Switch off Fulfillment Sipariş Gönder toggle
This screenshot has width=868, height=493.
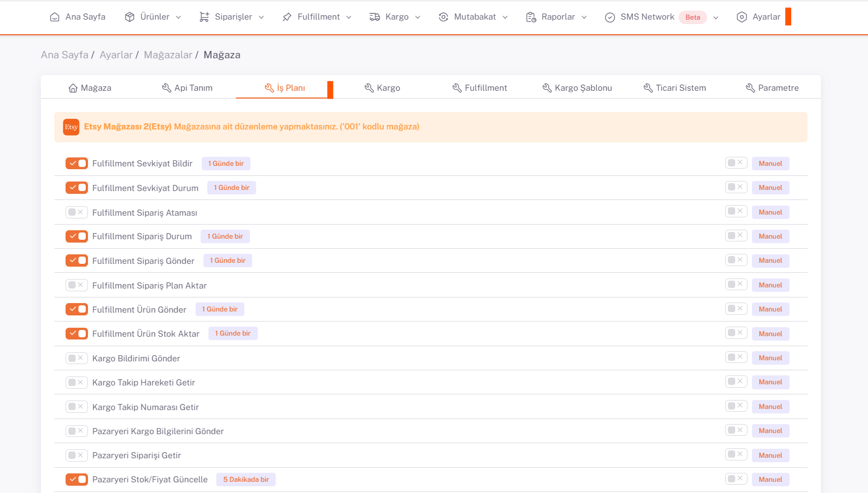click(77, 261)
